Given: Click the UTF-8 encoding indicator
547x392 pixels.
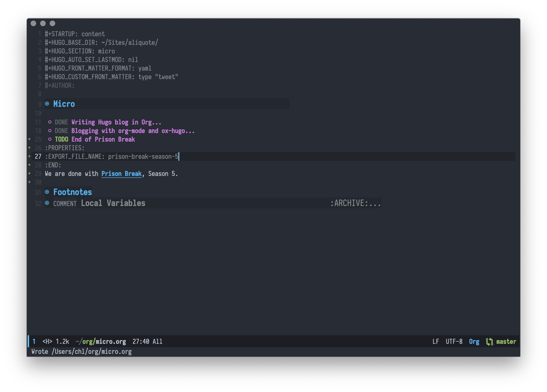Looking at the screenshot, I should (x=454, y=341).
